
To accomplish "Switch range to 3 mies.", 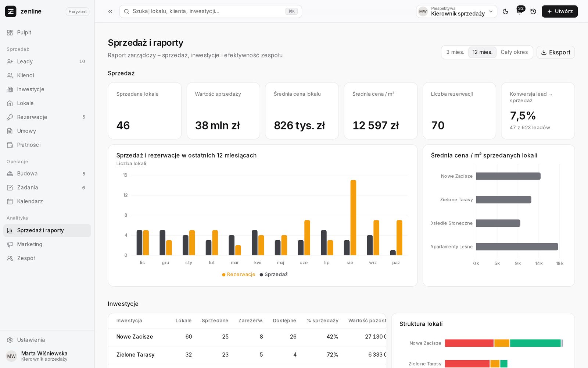I will (455, 52).
